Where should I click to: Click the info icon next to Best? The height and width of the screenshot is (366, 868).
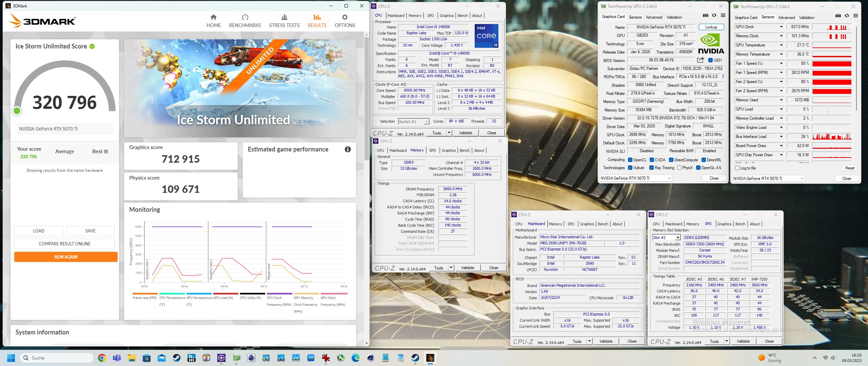(106, 151)
